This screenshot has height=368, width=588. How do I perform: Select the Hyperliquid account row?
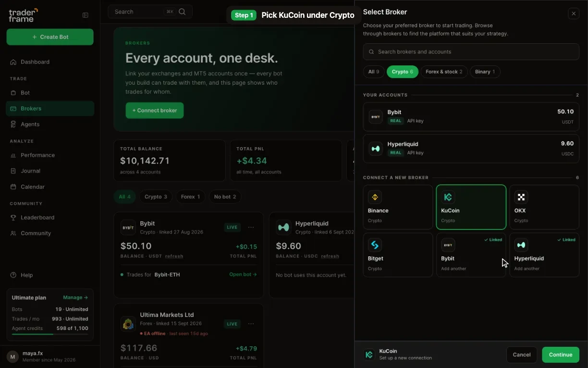(x=471, y=148)
